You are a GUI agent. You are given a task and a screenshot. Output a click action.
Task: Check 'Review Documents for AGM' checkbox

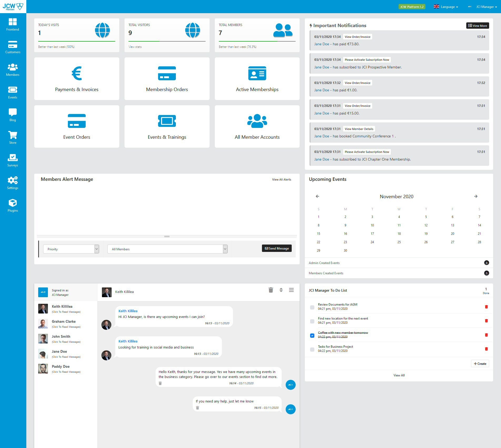312,307
